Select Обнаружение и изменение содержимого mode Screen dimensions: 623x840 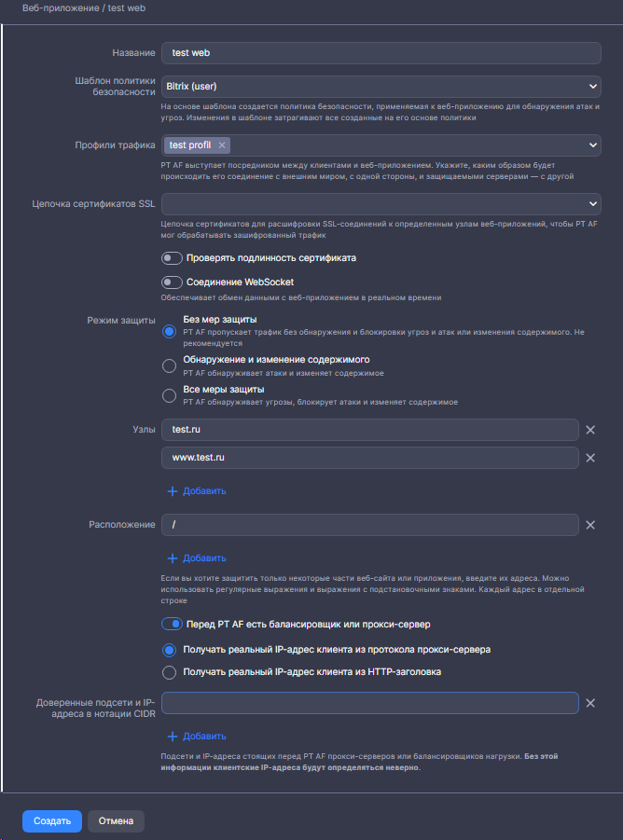(x=169, y=365)
